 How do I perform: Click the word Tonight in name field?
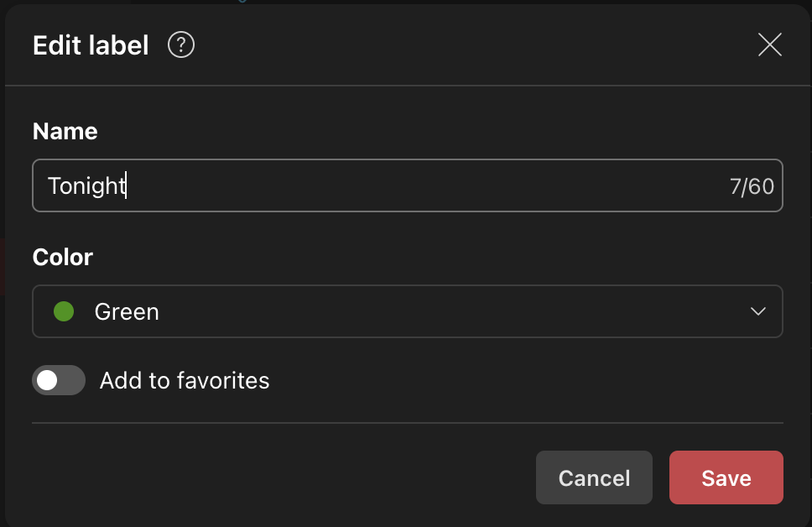[86, 185]
